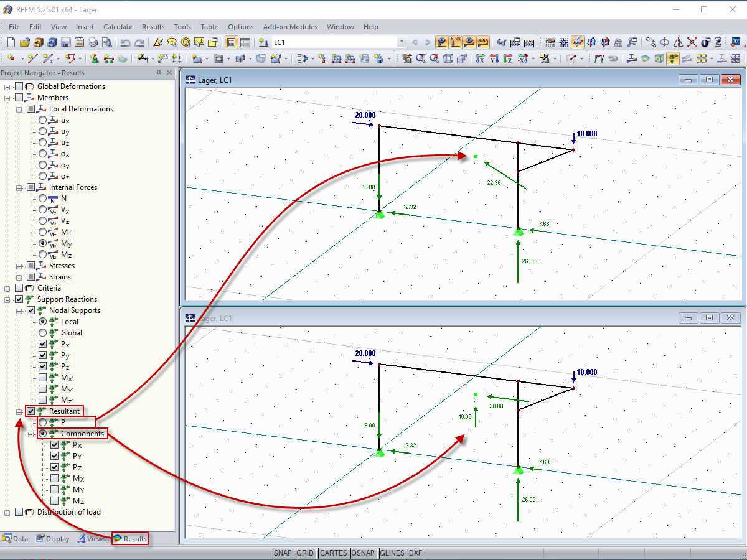This screenshot has width=747, height=560.
Task: Open the LC1 load case dropdown
Action: [401, 42]
